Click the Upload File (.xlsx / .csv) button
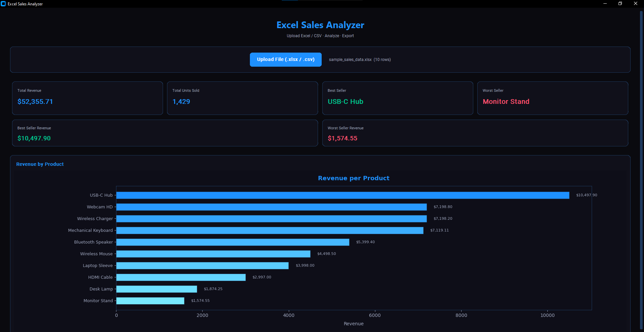Screen dimensions: 644x332 coord(285,60)
